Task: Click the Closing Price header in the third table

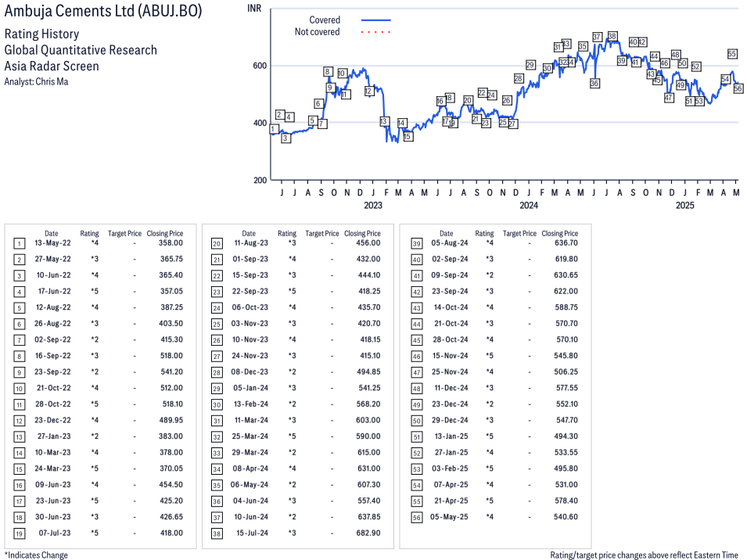Action: click(560, 233)
